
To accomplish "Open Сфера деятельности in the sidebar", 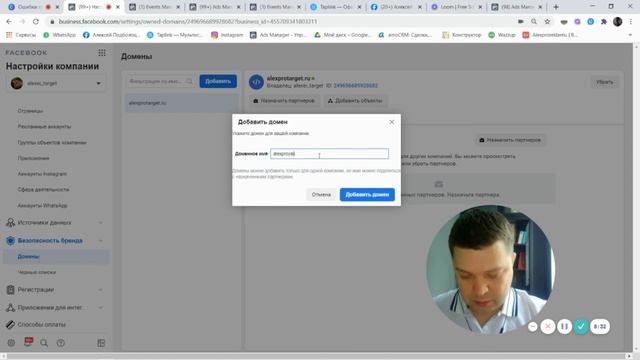I will pyautogui.click(x=43, y=190).
